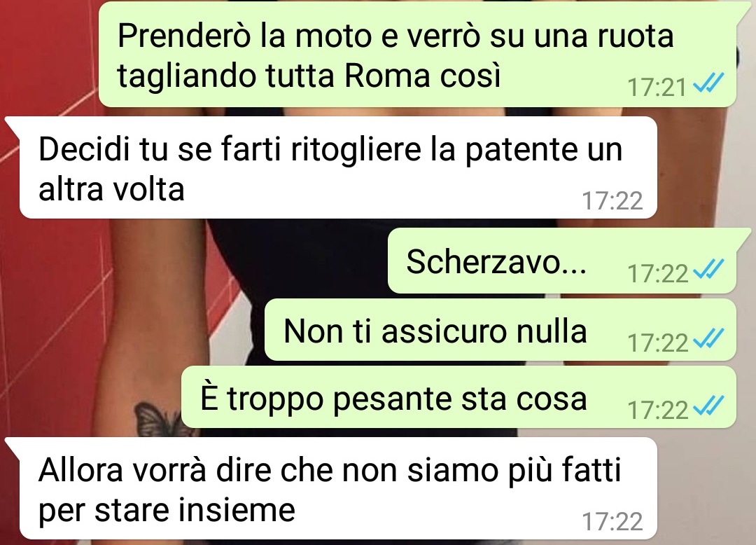Screen dimensions: 756x545
Task: Tap the 'Prenderò la moto' message bubble
Action: (417, 54)
